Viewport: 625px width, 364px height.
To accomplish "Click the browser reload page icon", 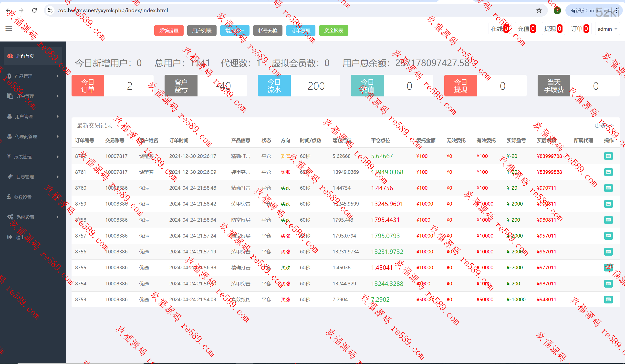I will [34, 10].
